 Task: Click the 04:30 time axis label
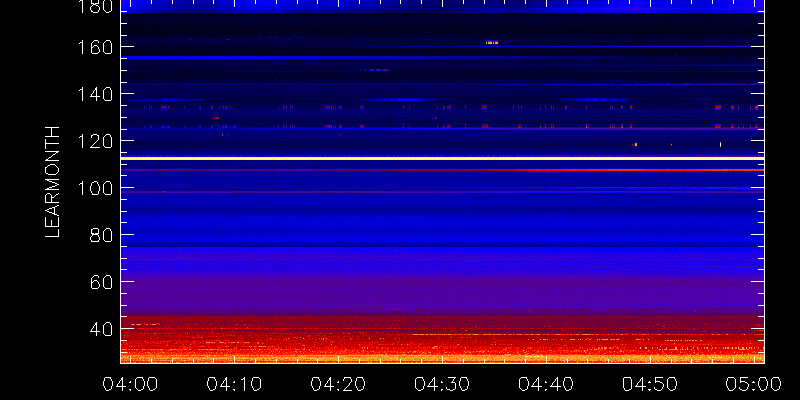(442, 384)
